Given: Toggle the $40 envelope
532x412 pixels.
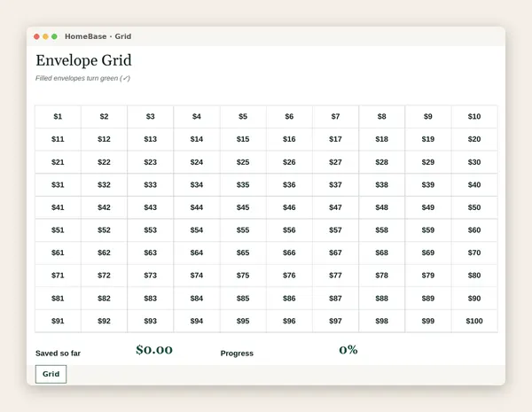Looking at the screenshot, I should tap(474, 185).
